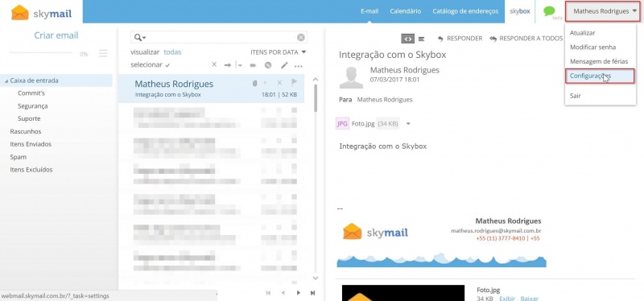Go to next page of messages icon

click(x=298, y=293)
